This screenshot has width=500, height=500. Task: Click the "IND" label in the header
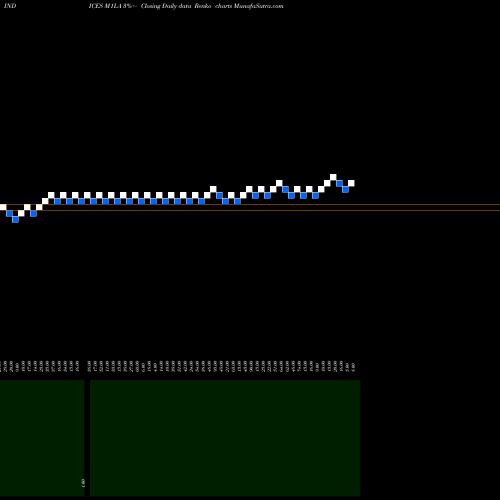(10, 6)
